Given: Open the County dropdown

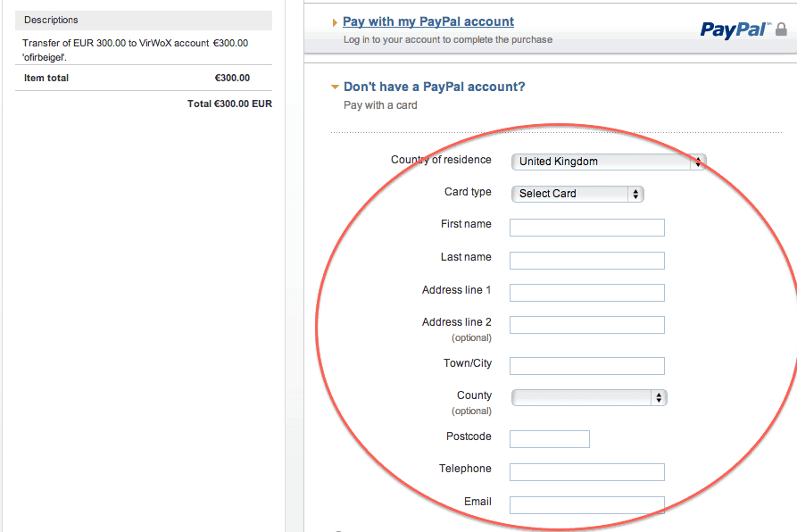Looking at the screenshot, I should point(589,397).
